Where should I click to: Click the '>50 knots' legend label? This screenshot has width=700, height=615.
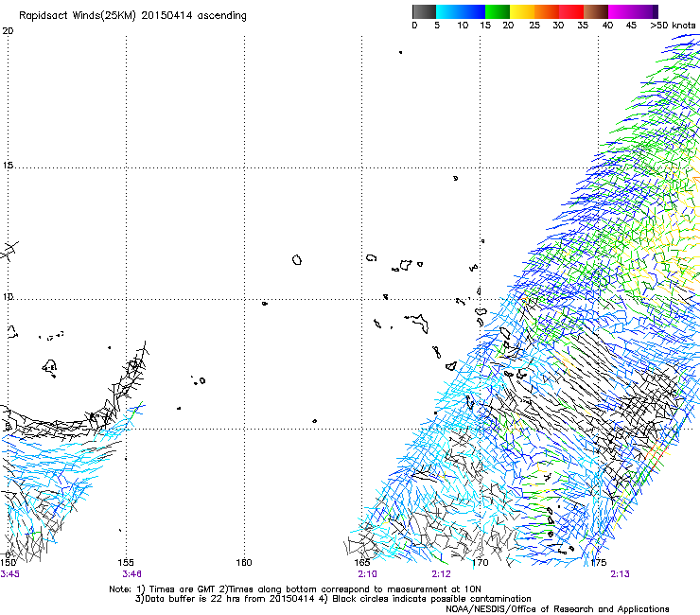[673, 26]
